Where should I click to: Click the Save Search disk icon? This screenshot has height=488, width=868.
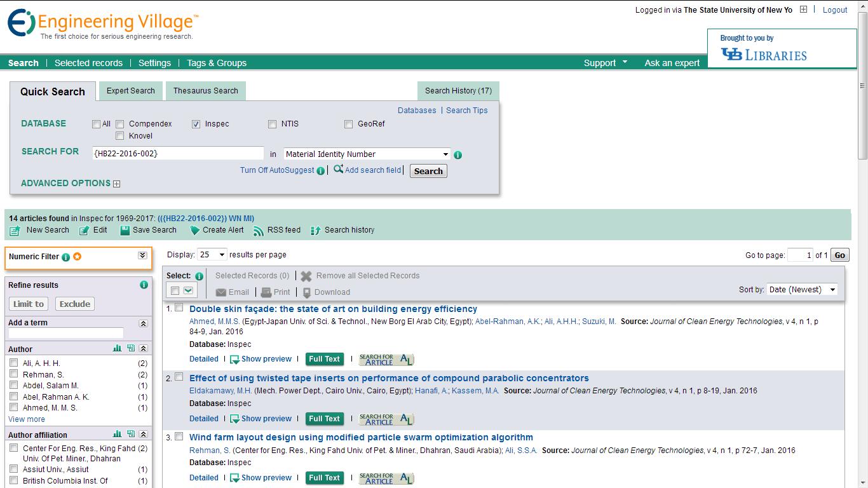(125, 231)
